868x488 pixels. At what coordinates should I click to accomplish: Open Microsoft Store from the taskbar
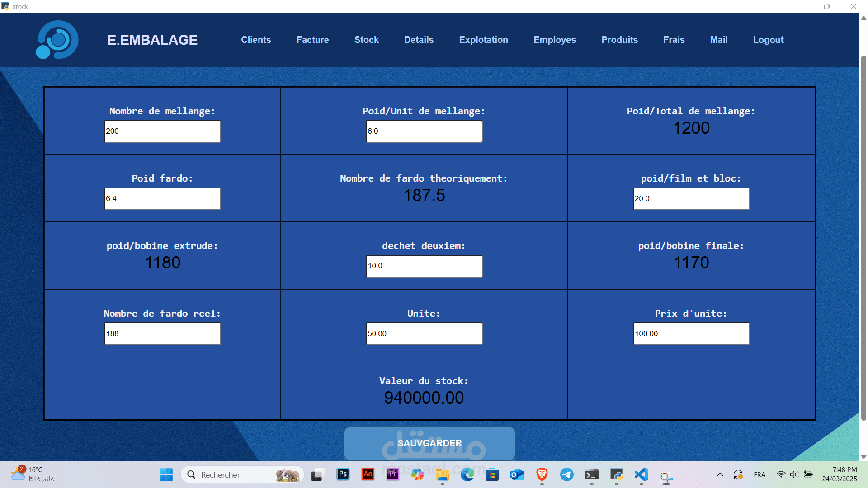coord(492,474)
